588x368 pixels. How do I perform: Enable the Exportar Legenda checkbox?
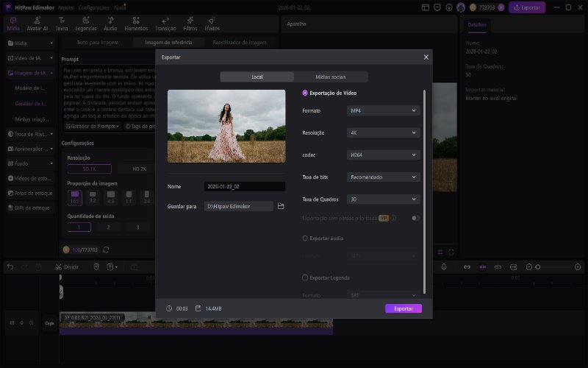tap(305, 277)
